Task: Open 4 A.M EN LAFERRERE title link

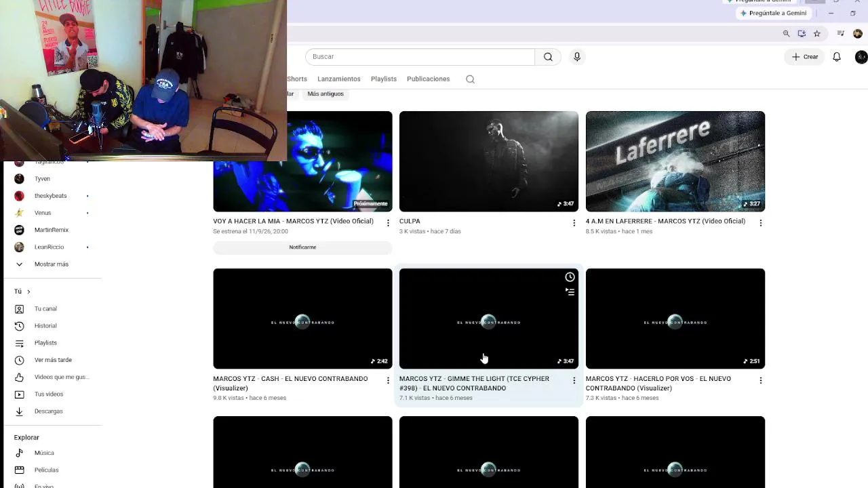Action: (665, 221)
